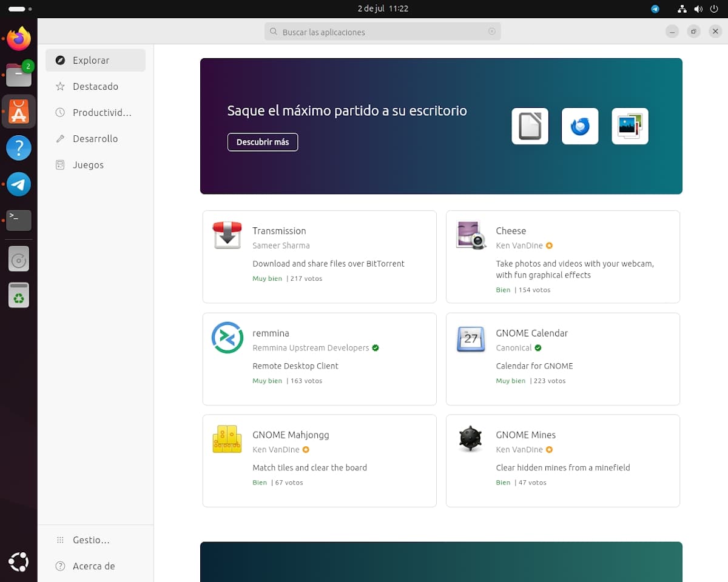Open the Juegos category
The height and width of the screenshot is (582, 728).
coord(95,164)
